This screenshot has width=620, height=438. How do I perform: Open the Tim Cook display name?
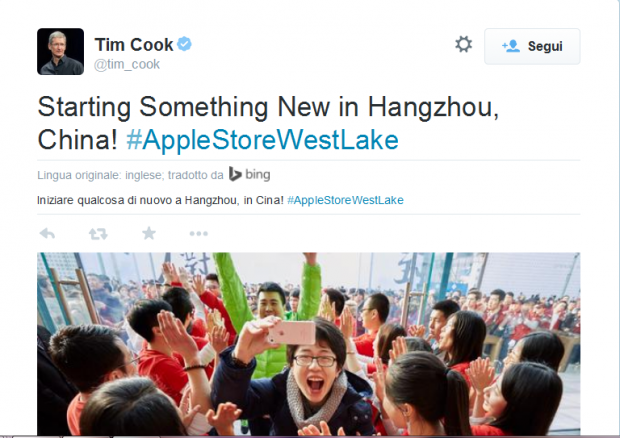pos(134,45)
